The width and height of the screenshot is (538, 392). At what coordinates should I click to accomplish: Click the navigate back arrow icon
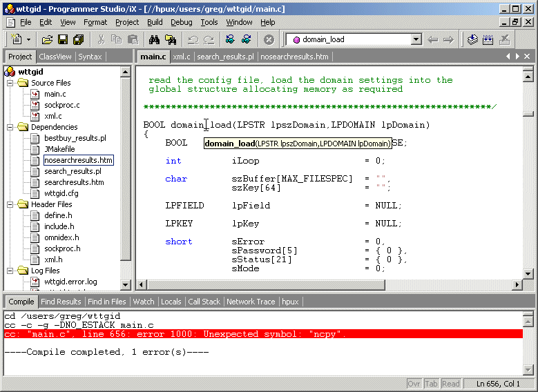(432, 40)
